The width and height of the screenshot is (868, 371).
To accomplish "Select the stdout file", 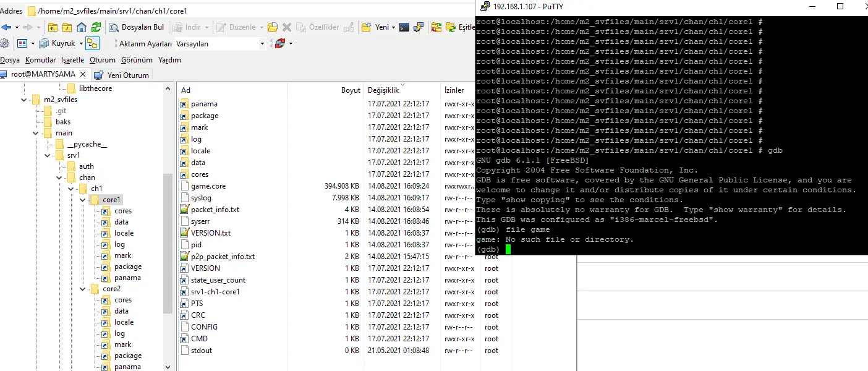I will [202, 351].
